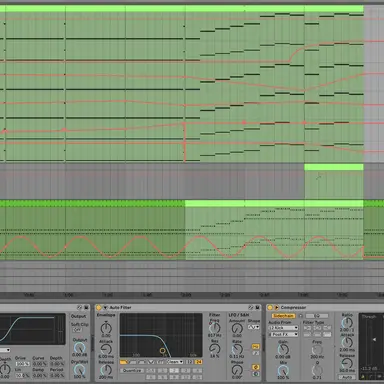Open the Post FX tapping point dropdown
Viewport: 384px width, 384px height.
(x=283, y=334)
